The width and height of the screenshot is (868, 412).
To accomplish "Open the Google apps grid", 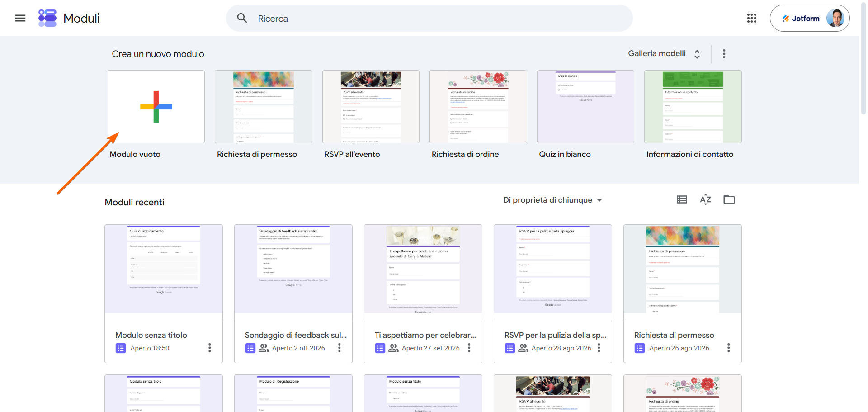I will (751, 18).
